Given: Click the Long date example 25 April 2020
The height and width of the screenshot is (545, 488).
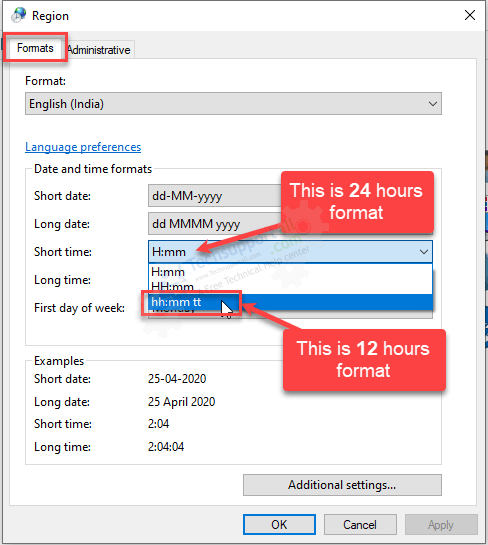Looking at the screenshot, I should [x=181, y=402].
